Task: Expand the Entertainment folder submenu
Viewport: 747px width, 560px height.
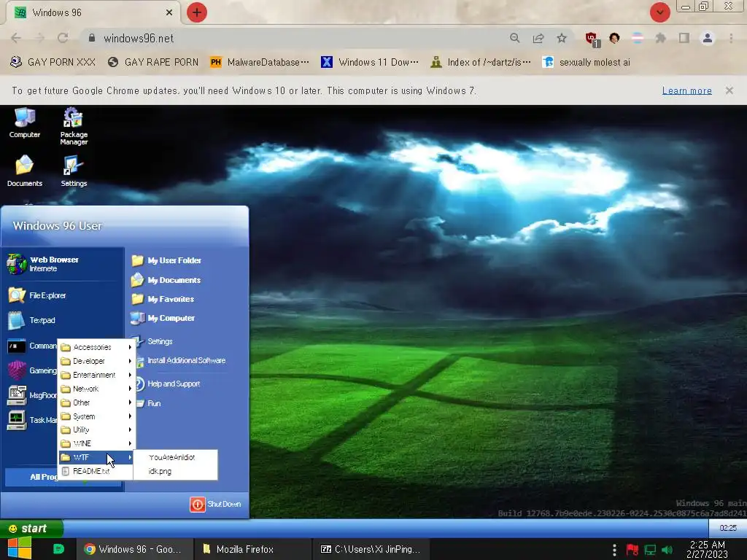Action: click(x=96, y=375)
